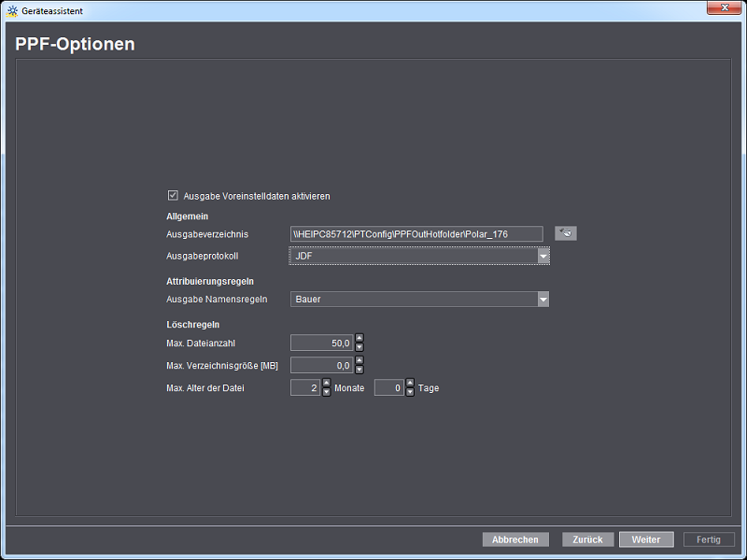Lower Max. Verzeichnisgröße using the down arrow
This screenshot has width=747, height=560.
click(359, 370)
